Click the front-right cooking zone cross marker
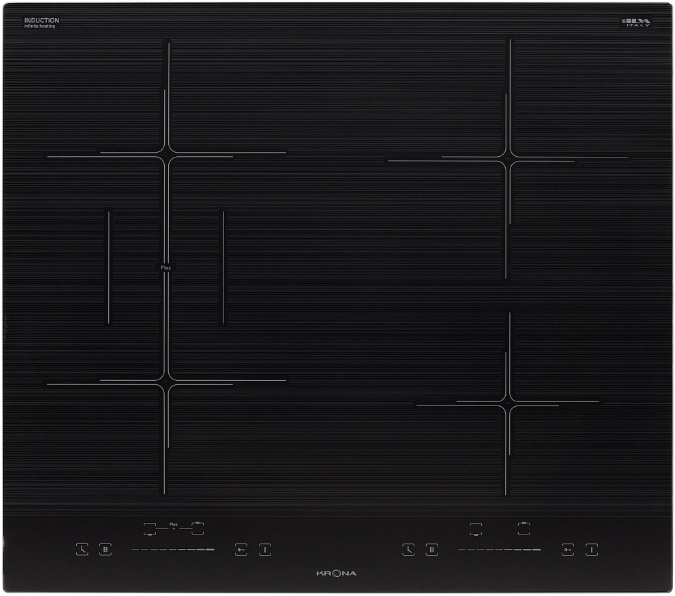Viewport: 675px width, 596px height. click(x=508, y=403)
